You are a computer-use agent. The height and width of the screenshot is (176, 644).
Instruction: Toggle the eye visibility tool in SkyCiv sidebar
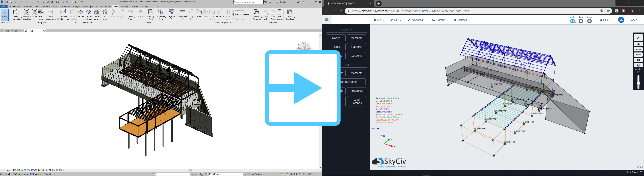pos(638,44)
